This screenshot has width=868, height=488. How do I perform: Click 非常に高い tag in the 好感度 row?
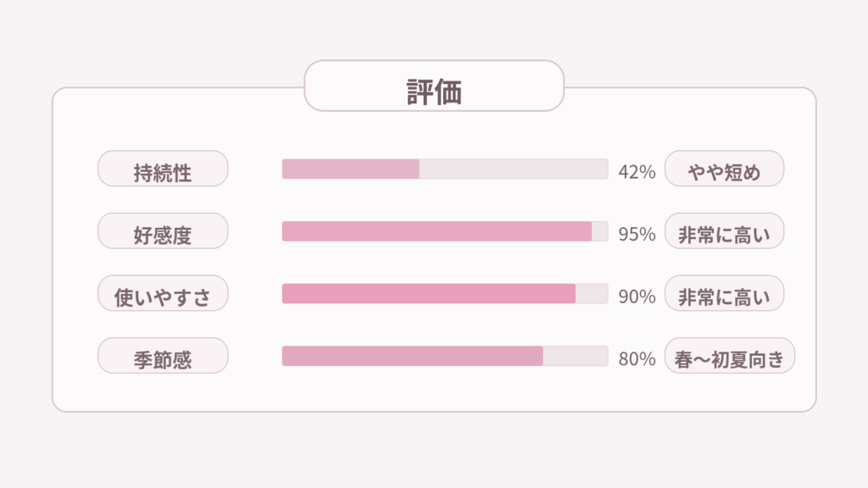(x=724, y=231)
